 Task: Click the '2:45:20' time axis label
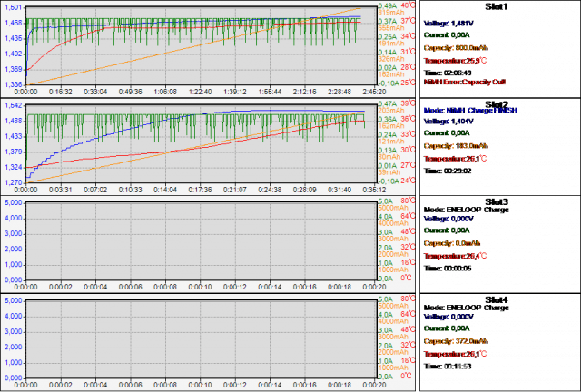point(374,92)
